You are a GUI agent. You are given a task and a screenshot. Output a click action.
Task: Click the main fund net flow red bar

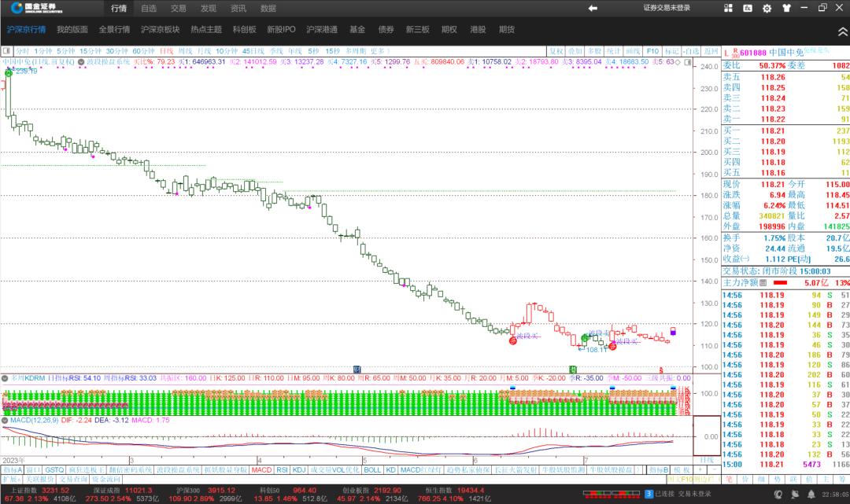click(780, 282)
